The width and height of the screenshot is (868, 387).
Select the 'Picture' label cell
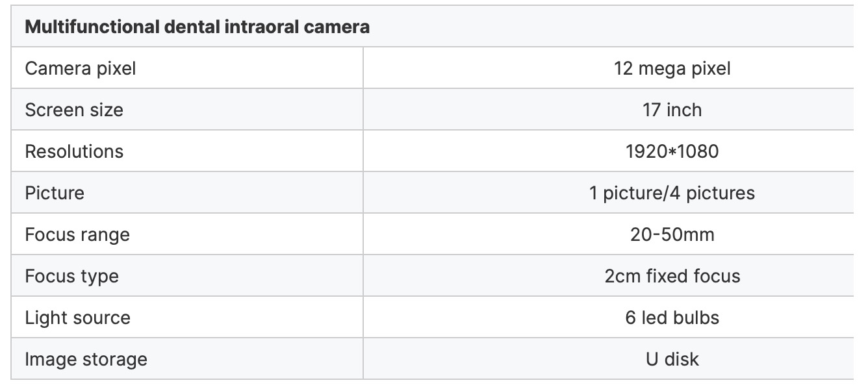55,193
